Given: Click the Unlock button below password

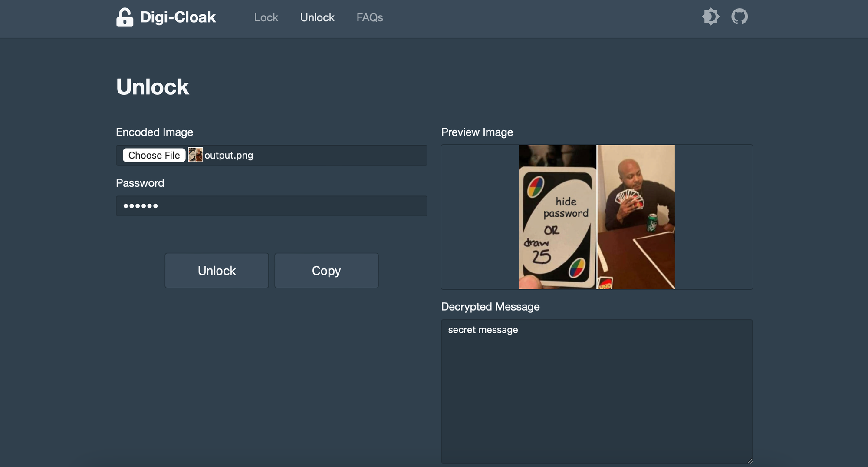Looking at the screenshot, I should click(217, 271).
